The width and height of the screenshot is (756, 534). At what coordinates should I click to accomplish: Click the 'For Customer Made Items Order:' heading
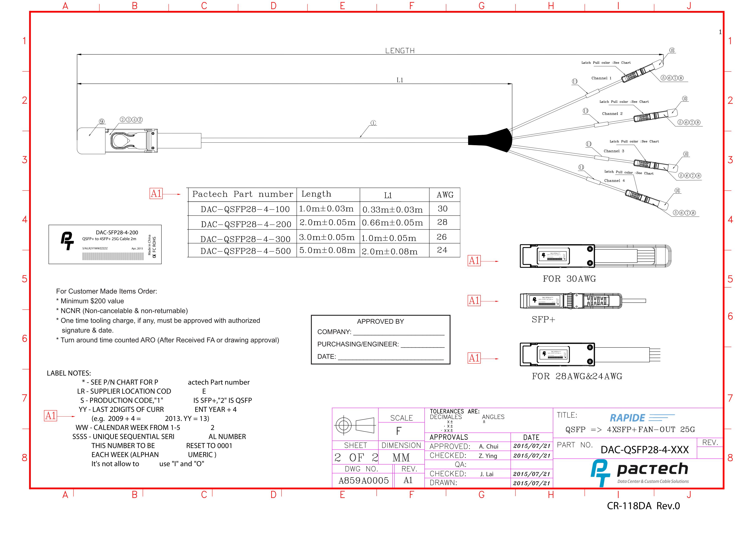click(107, 291)
